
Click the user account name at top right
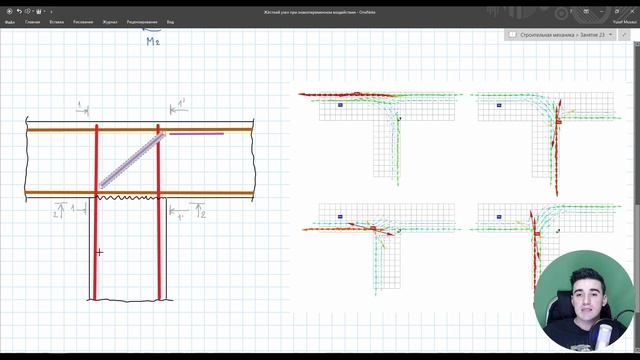coord(624,22)
